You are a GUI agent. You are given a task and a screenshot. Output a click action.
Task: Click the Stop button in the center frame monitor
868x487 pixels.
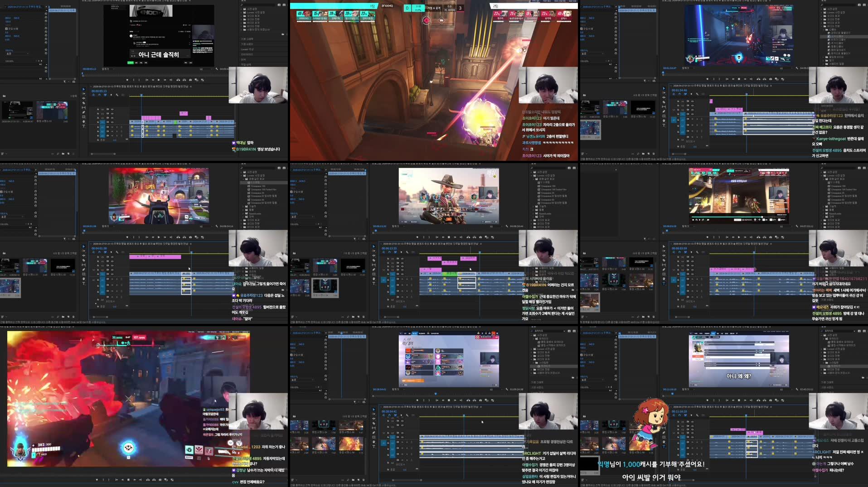pos(449,237)
